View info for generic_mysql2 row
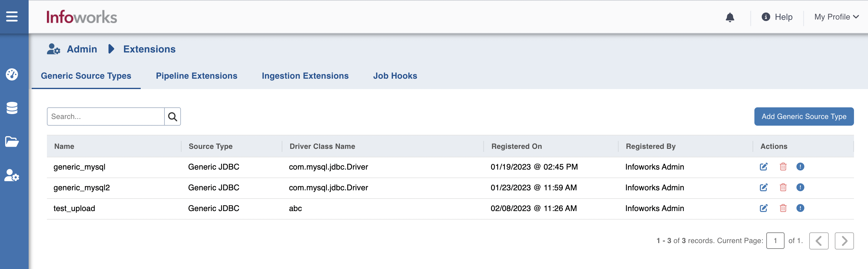868x269 pixels. coord(800,187)
